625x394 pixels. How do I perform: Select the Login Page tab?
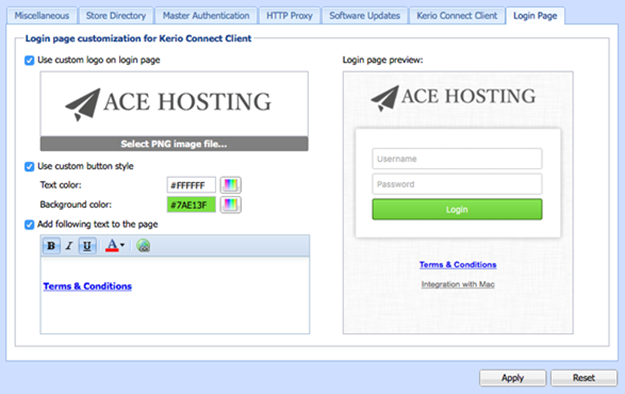535,16
